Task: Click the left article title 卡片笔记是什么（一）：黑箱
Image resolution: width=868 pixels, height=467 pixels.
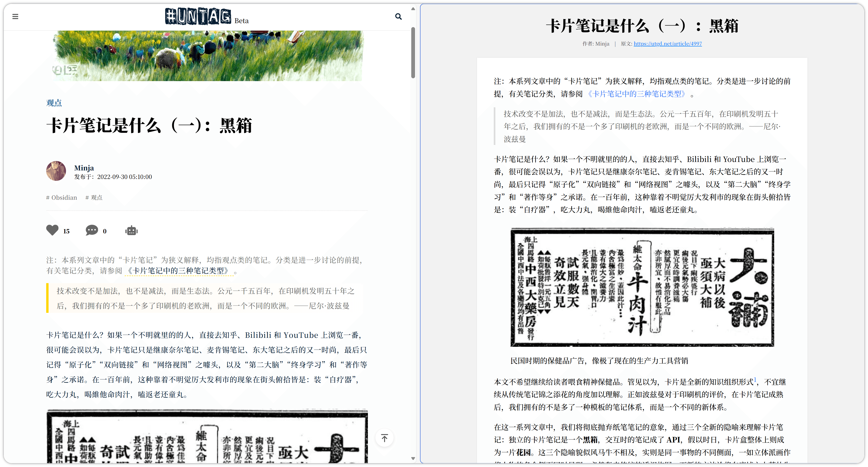Action: (x=149, y=125)
